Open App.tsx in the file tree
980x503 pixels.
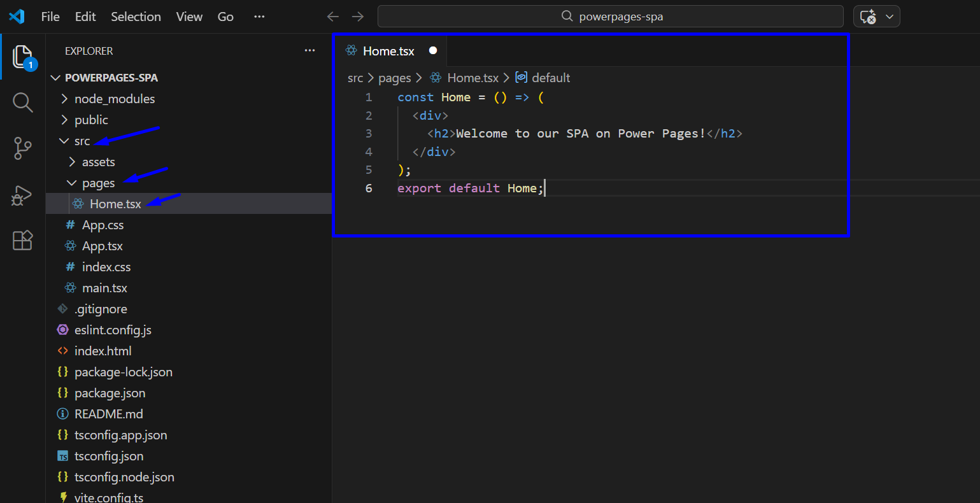102,246
